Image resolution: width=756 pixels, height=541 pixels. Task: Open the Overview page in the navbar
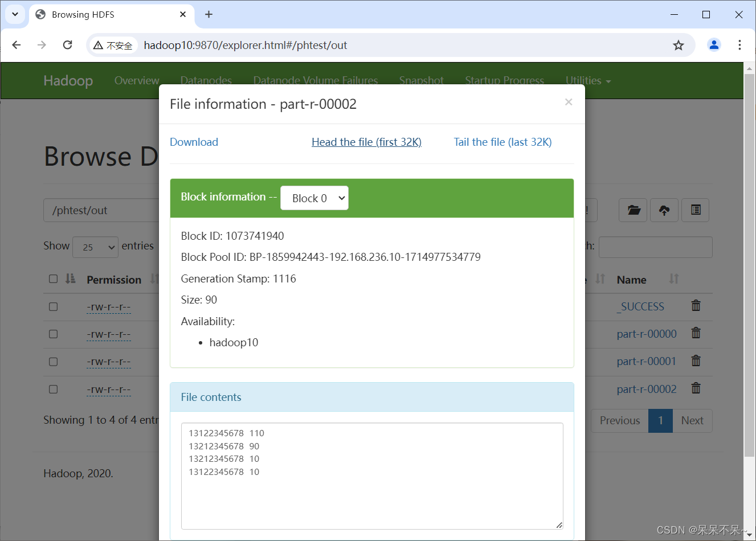click(x=137, y=80)
